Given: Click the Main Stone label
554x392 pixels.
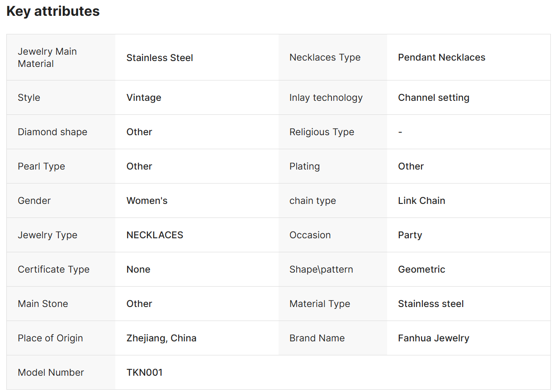Looking at the screenshot, I should tap(43, 304).
